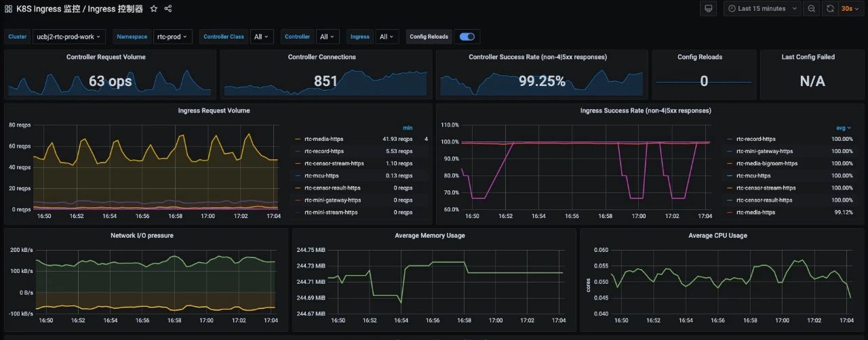Click the zoom out time range icon

(x=811, y=9)
